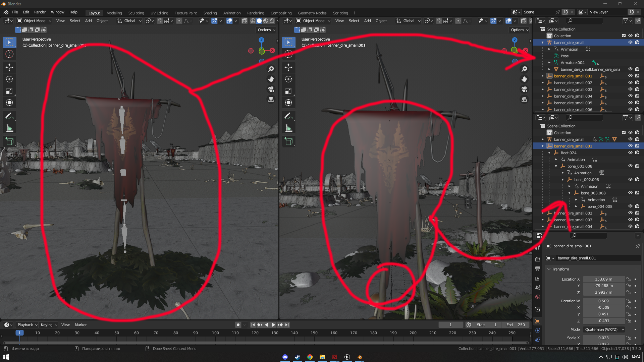Image resolution: width=644 pixels, height=362 pixels.
Task: Open the Render menu
Action: (x=40, y=12)
